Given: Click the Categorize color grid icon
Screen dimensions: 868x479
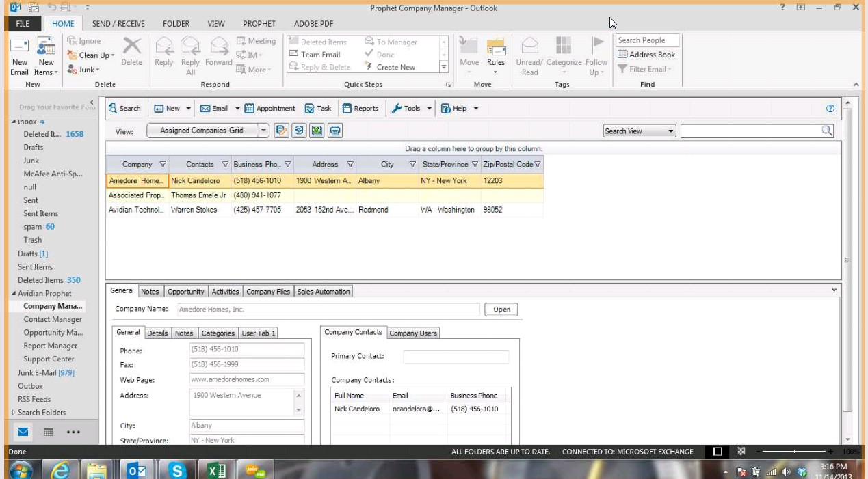Looking at the screenshot, I should point(564,46).
